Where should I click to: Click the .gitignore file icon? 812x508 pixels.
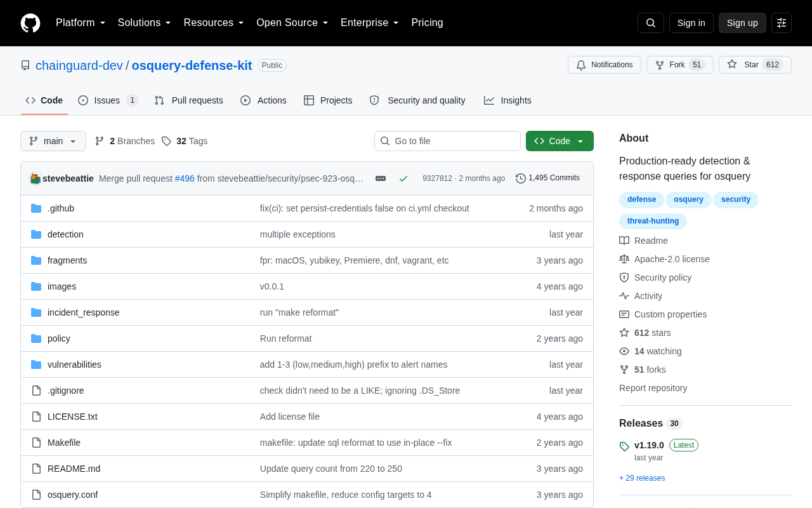pyautogui.click(x=36, y=391)
